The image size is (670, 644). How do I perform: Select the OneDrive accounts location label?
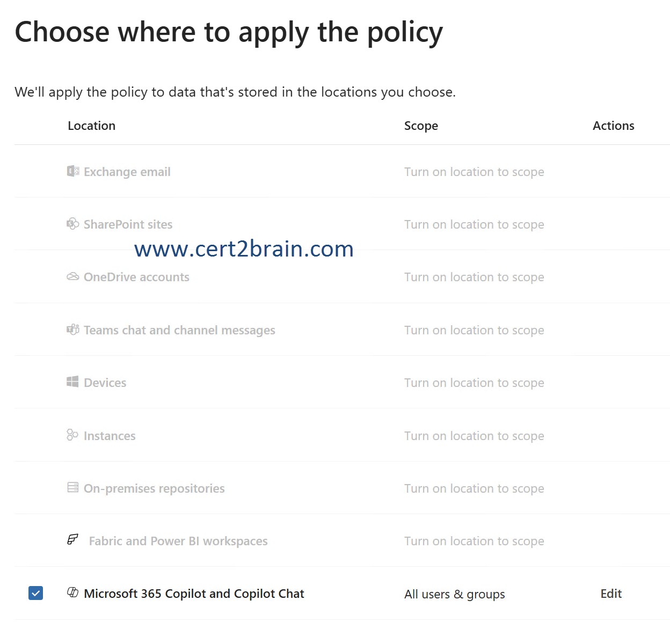pos(137,277)
